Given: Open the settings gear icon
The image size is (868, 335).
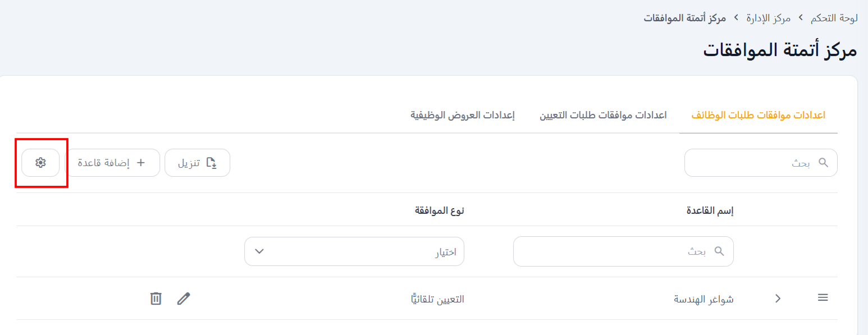Looking at the screenshot, I should click(x=40, y=163).
